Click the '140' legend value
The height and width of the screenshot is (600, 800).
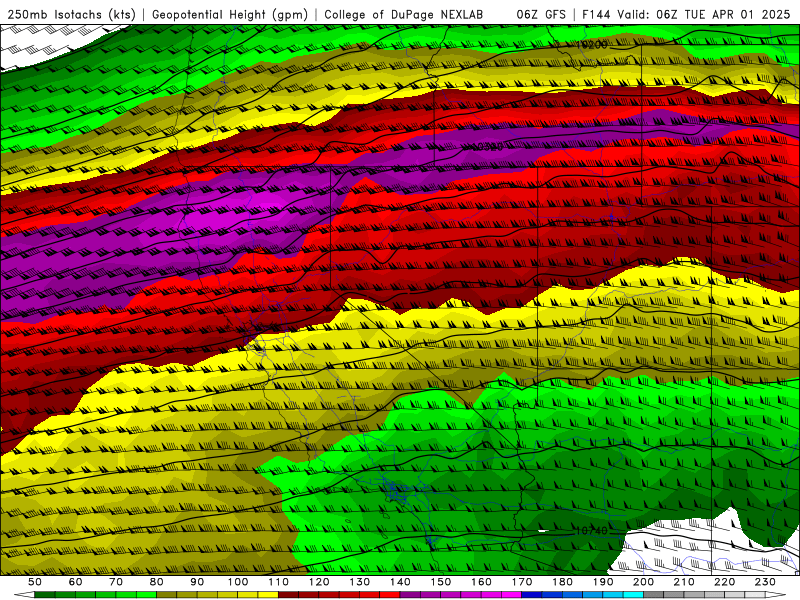pos(400,582)
